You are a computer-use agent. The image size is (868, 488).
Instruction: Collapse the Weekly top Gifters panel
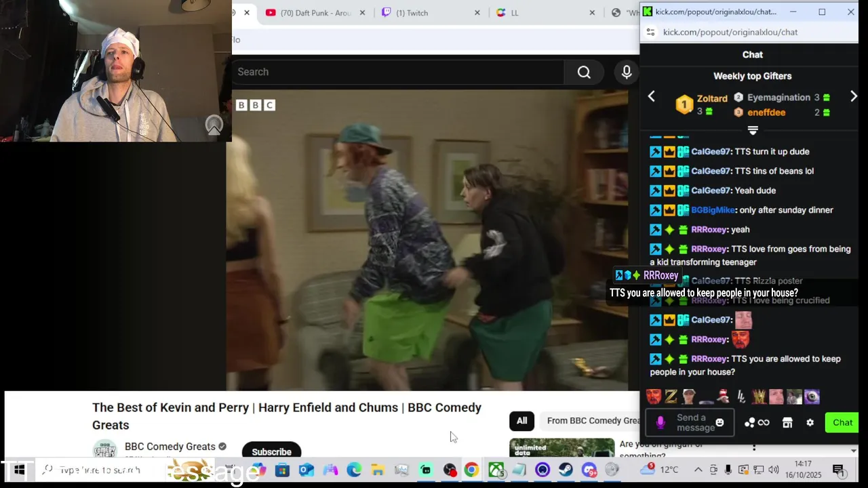tap(753, 129)
